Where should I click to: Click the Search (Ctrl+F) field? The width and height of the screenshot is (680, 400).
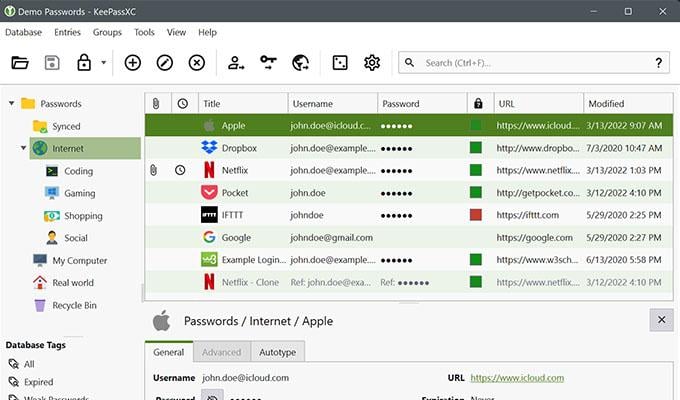[533, 63]
